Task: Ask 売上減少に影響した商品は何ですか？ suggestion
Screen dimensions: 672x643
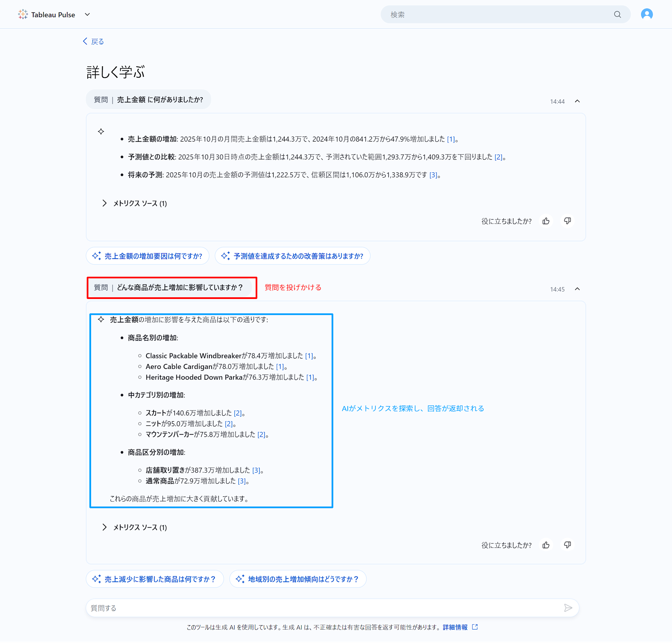Action: coord(155,579)
